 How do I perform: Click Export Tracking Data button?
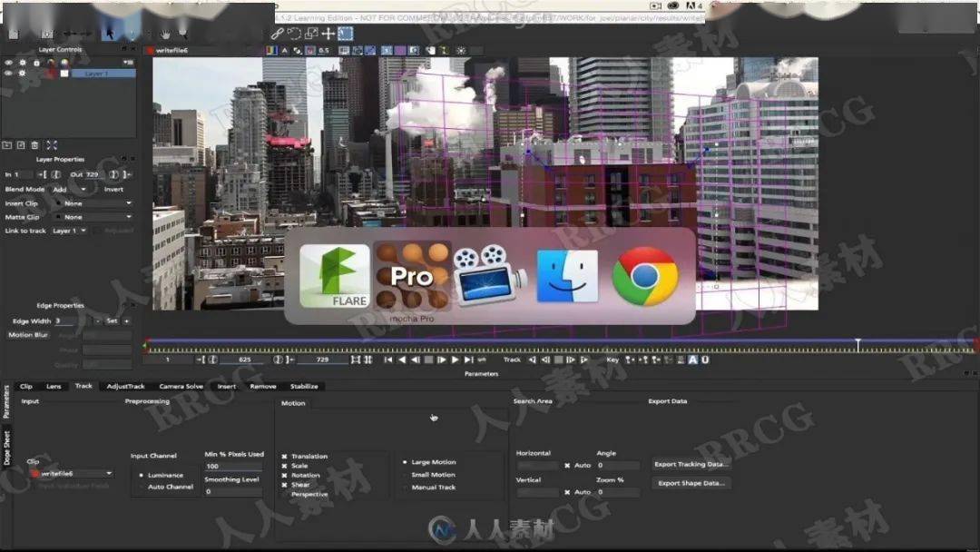(691, 464)
